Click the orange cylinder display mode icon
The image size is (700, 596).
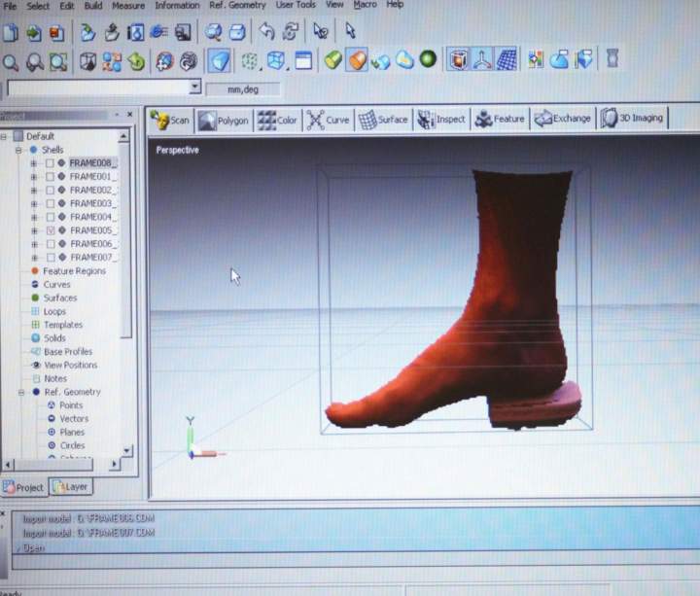tap(357, 59)
